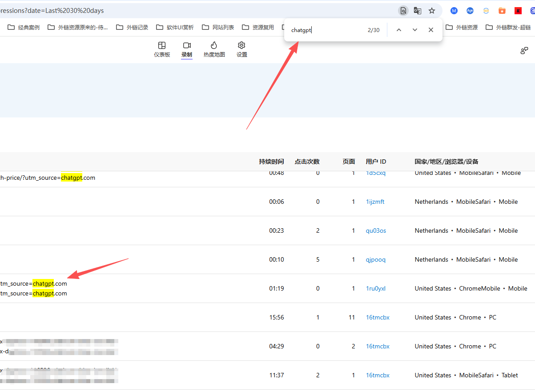Expand the 软件UI赏析 bookmark folder
This screenshot has width=535, height=392.
(x=175, y=27)
